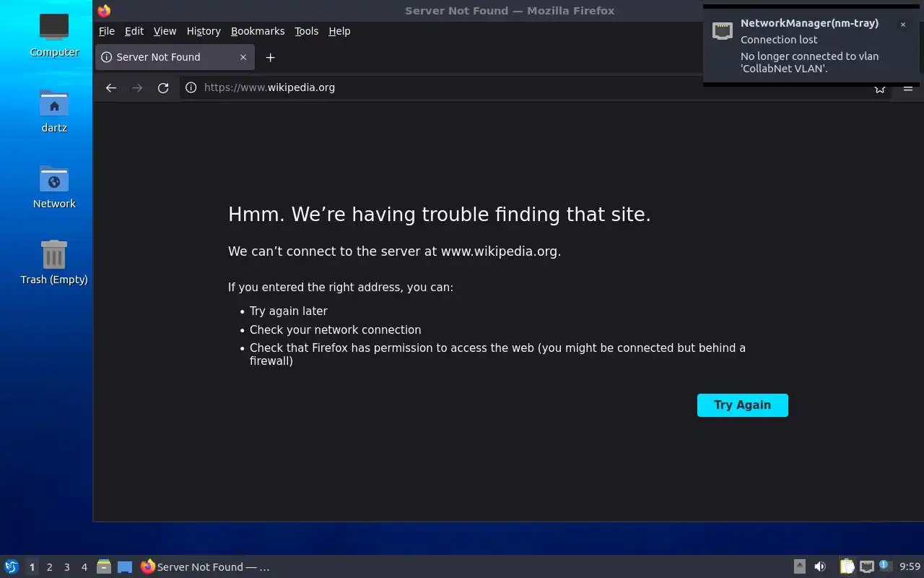Select the Computer desktop icon
This screenshot has height=578, width=924.
coord(54,34)
